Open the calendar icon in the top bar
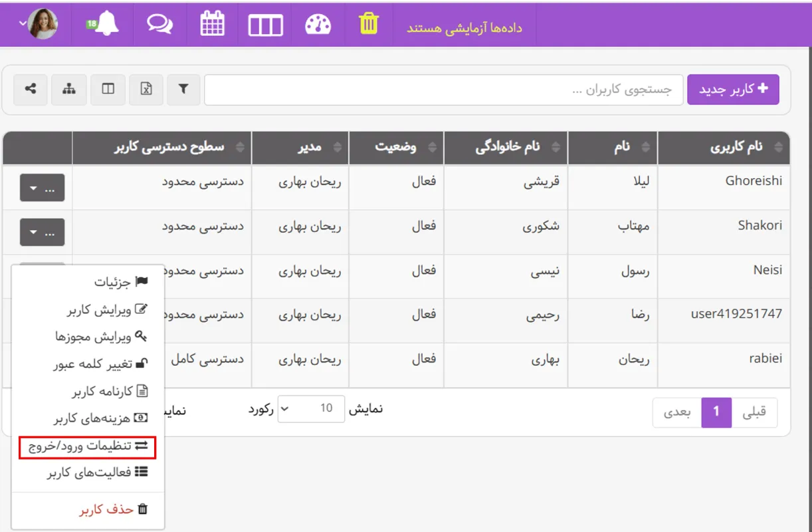This screenshot has width=812, height=532. (x=211, y=23)
